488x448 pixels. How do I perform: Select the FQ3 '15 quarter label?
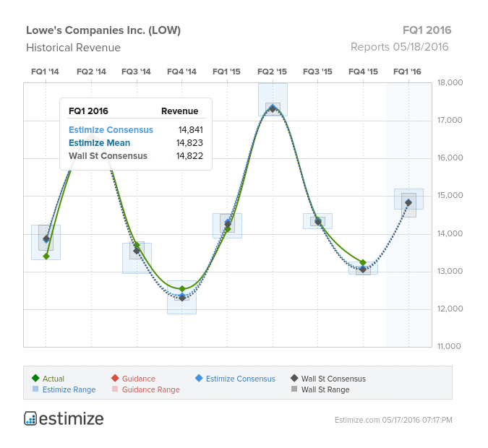click(318, 72)
